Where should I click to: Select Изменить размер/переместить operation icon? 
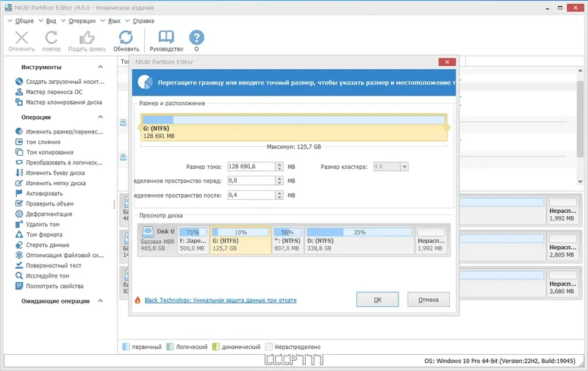[x=19, y=132]
